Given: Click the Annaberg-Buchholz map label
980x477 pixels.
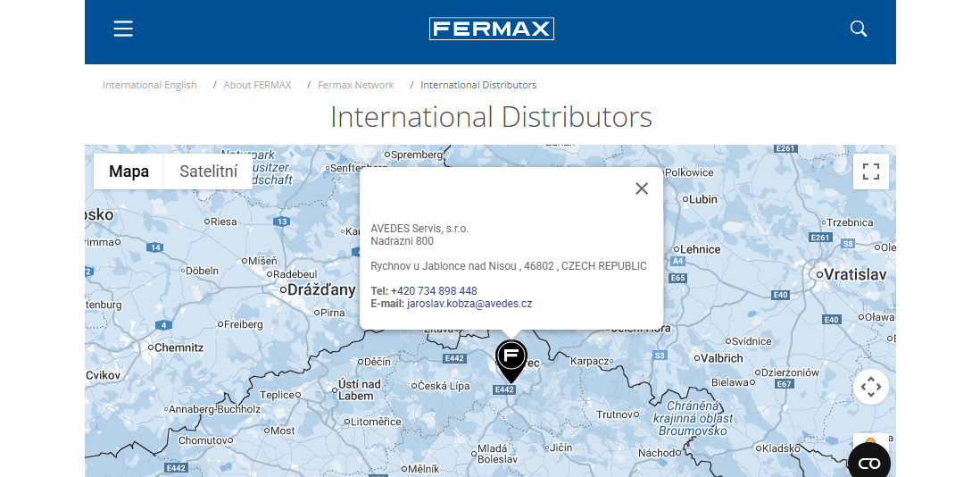Looking at the screenshot, I should [x=214, y=409].
